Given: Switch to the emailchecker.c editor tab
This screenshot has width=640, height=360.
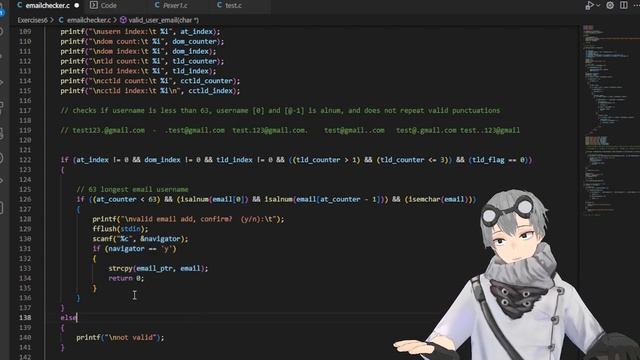Looking at the screenshot, I should pyautogui.click(x=48, y=5).
